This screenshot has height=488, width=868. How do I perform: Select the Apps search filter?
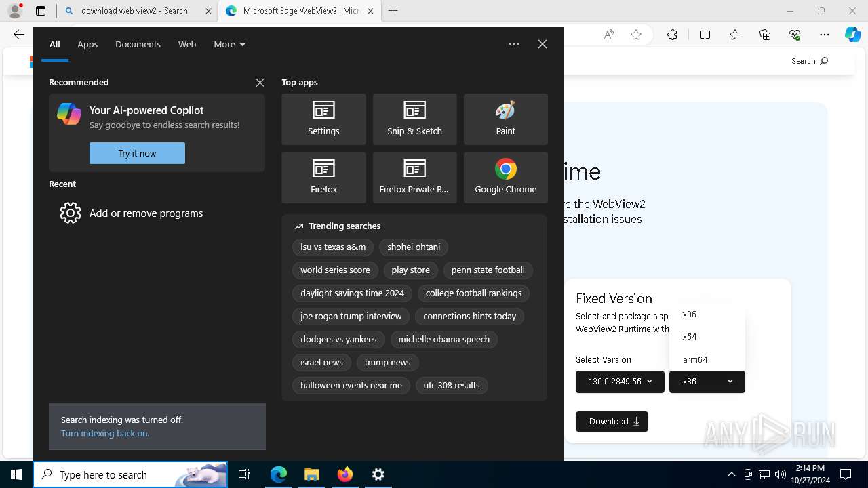[87, 44]
